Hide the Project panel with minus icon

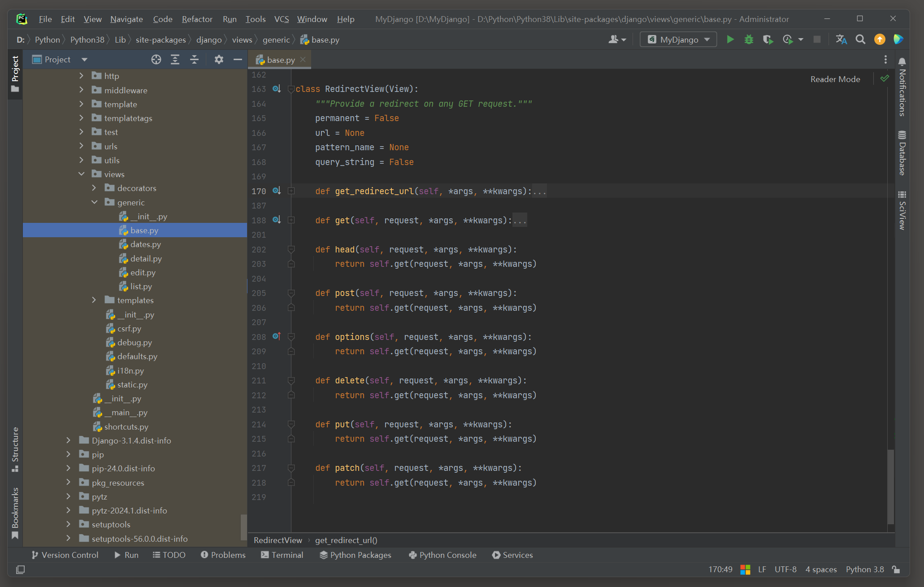coord(238,59)
